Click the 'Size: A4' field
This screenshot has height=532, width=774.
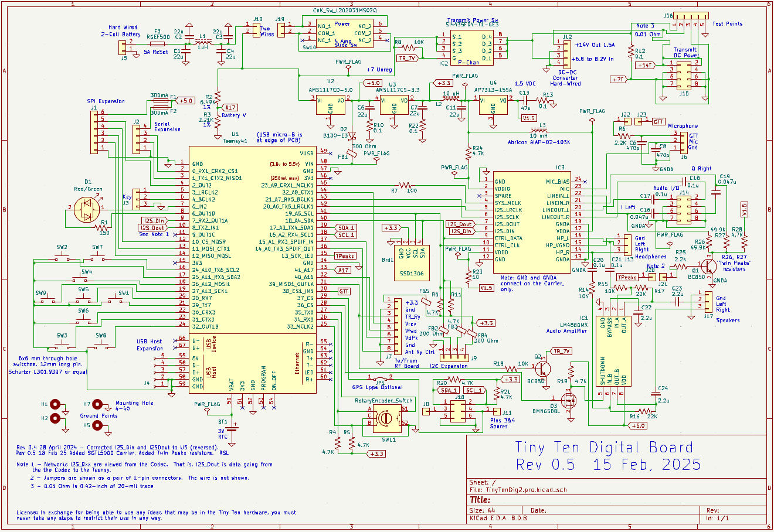483,510
